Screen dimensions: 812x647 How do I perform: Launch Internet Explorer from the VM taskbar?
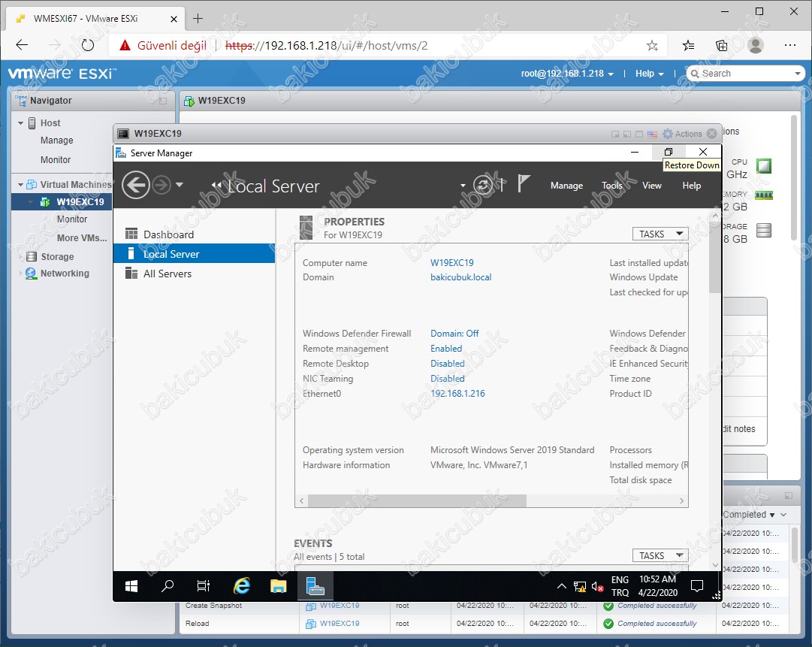[241, 586]
